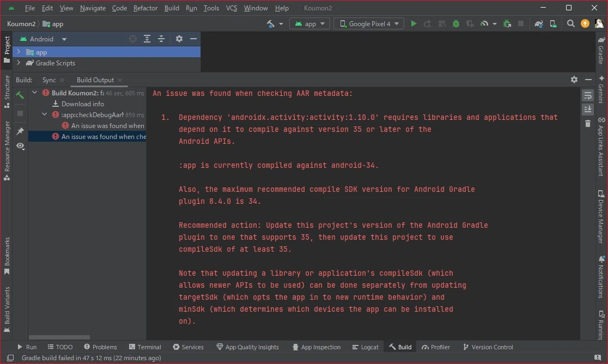Sync project with Gradle files icon
This screenshot has width=608, height=364.
(539, 23)
